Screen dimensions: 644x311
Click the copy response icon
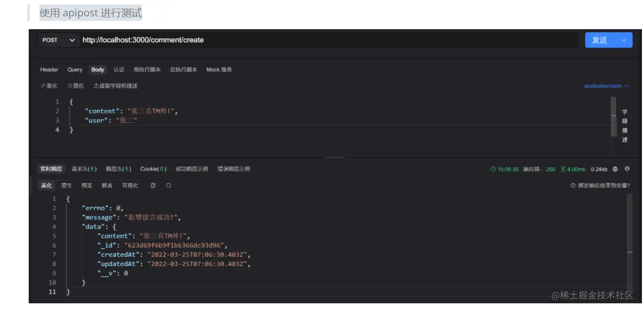pos(153,186)
